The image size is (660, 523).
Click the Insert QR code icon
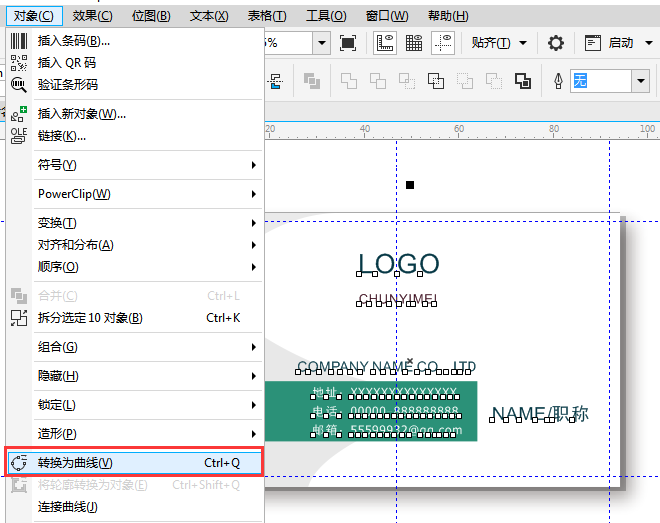[19, 63]
